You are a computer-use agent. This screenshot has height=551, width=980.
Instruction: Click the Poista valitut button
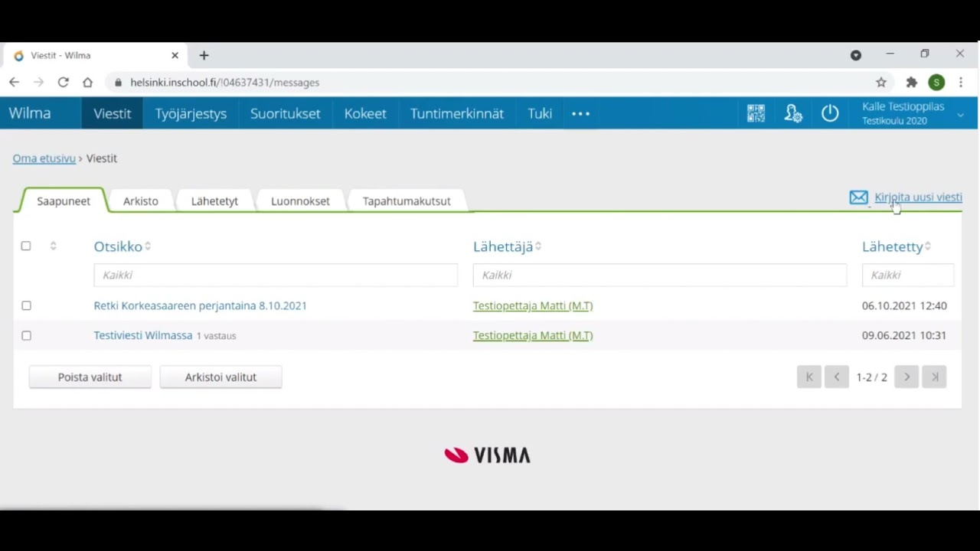point(90,377)
